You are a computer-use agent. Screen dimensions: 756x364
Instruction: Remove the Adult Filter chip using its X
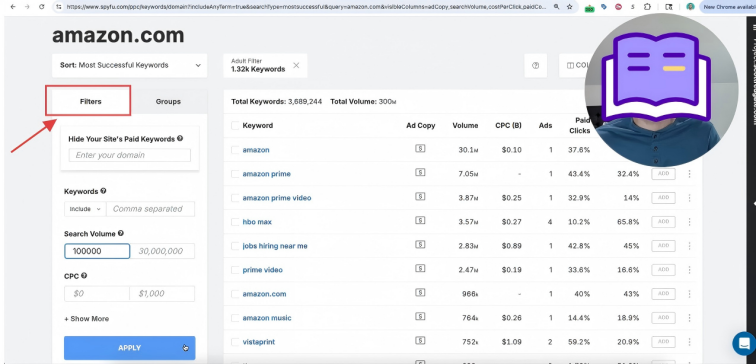296,65
